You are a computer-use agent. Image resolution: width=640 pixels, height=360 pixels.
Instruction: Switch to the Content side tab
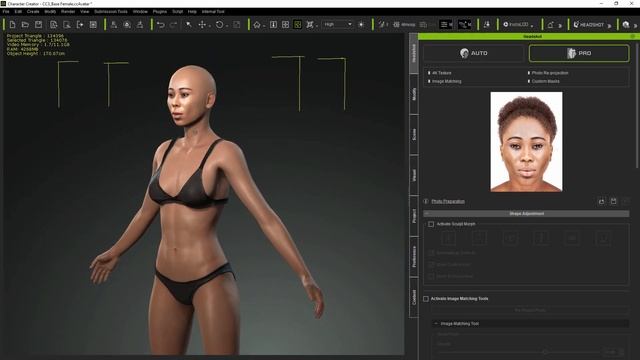click(414, 297)
